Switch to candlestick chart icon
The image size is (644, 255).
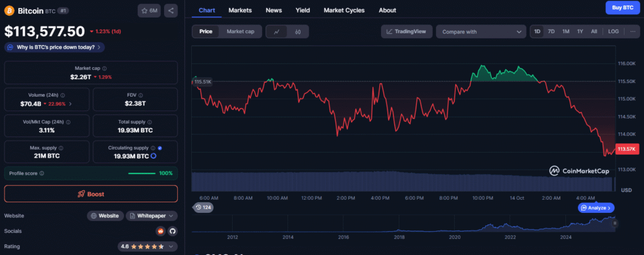[x=297, y=31]
